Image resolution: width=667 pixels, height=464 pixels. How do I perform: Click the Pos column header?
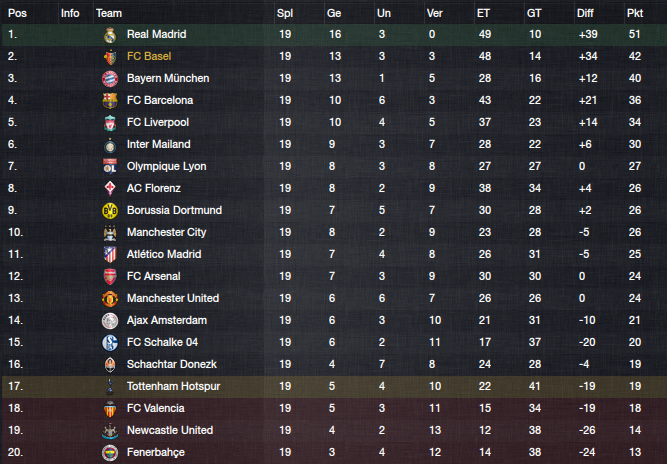17,13
